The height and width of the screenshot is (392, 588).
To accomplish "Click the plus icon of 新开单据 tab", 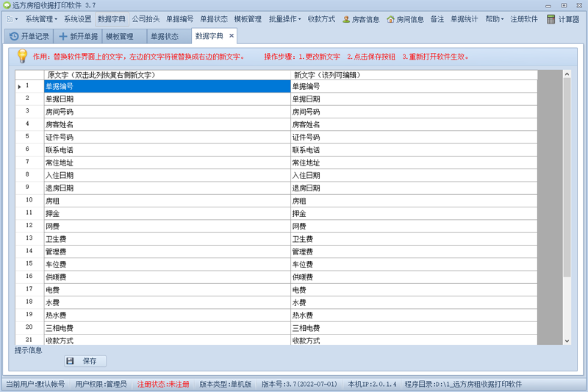I will [63, 36].
